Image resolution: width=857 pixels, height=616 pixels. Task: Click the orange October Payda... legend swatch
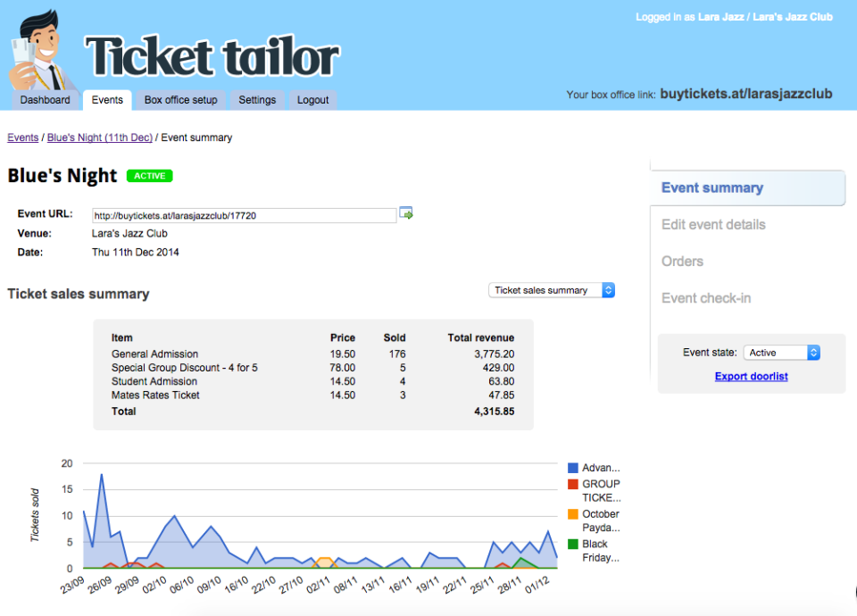point(573,514)
